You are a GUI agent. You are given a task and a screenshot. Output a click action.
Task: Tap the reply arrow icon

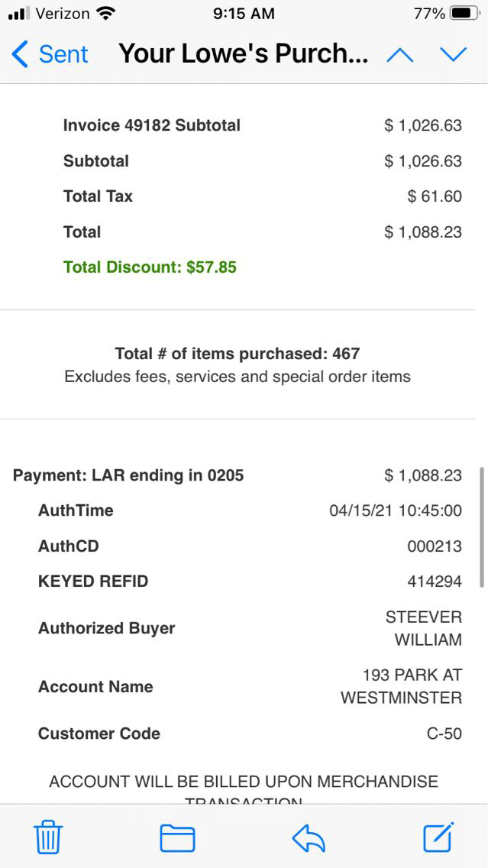309,838
